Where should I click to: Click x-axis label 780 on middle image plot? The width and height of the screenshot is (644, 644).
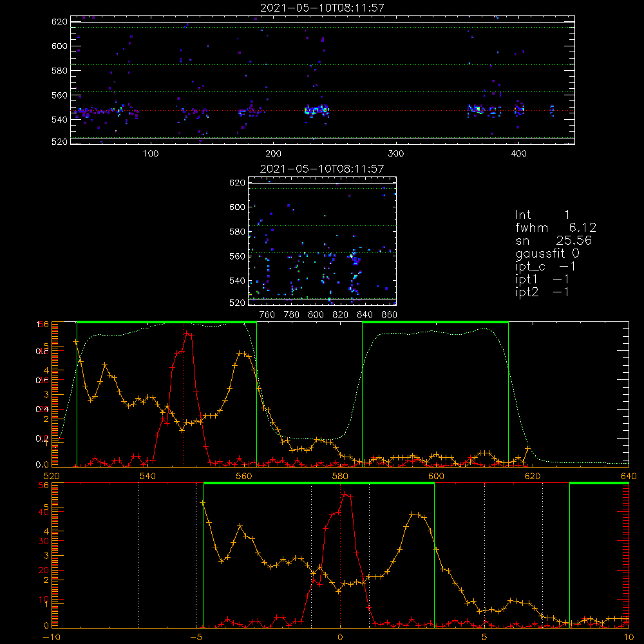(292, 315)
